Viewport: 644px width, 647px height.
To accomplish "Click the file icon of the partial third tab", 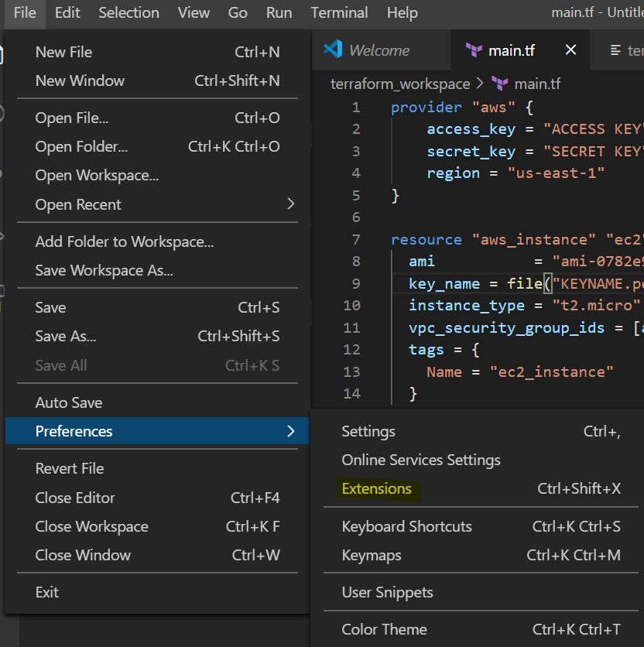I will pyautogui.click(x=615, y=50).
